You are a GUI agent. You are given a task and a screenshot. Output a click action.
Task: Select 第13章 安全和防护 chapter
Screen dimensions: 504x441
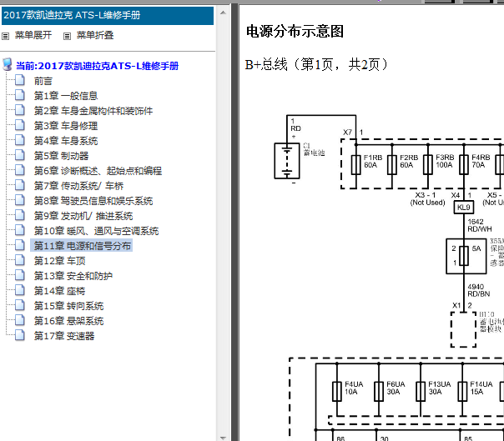pyautogui.click(x=73, y=276)
